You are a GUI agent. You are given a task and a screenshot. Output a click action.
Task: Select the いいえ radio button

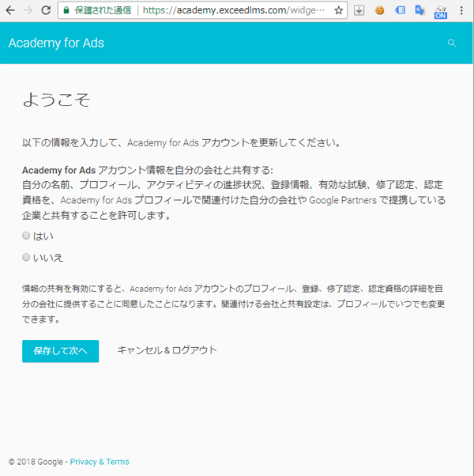coord(26,258)
